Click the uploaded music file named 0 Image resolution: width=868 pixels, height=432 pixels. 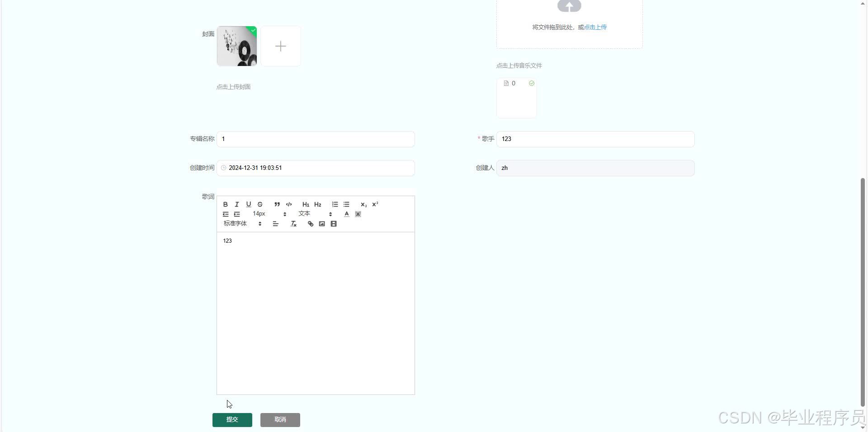pos(513,83)
